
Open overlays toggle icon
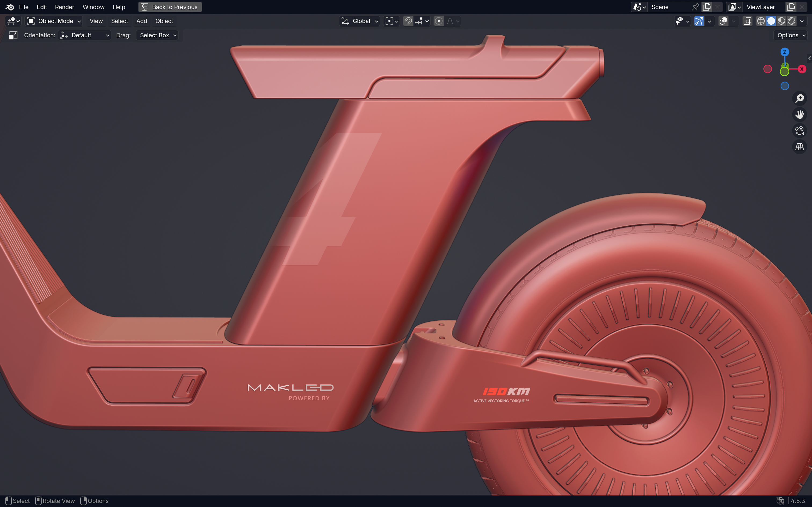point(723,21)
